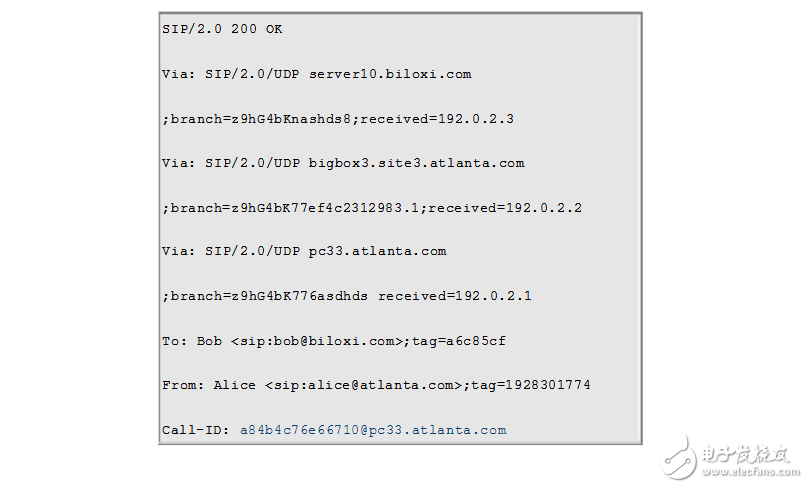The image size is (808, 488).
Task: Click the received=192.0.2.3 parameter
Action: 437,119
